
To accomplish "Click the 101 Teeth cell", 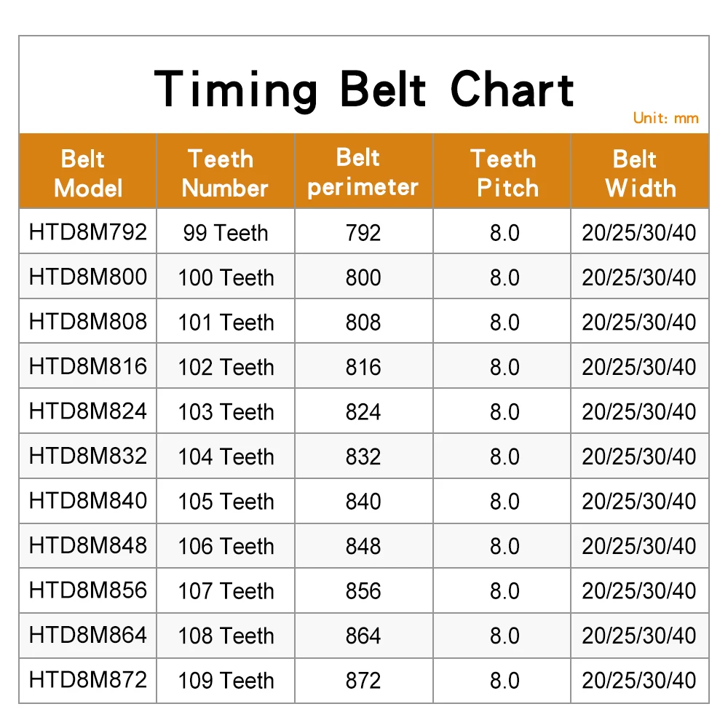I will (226, 322).
